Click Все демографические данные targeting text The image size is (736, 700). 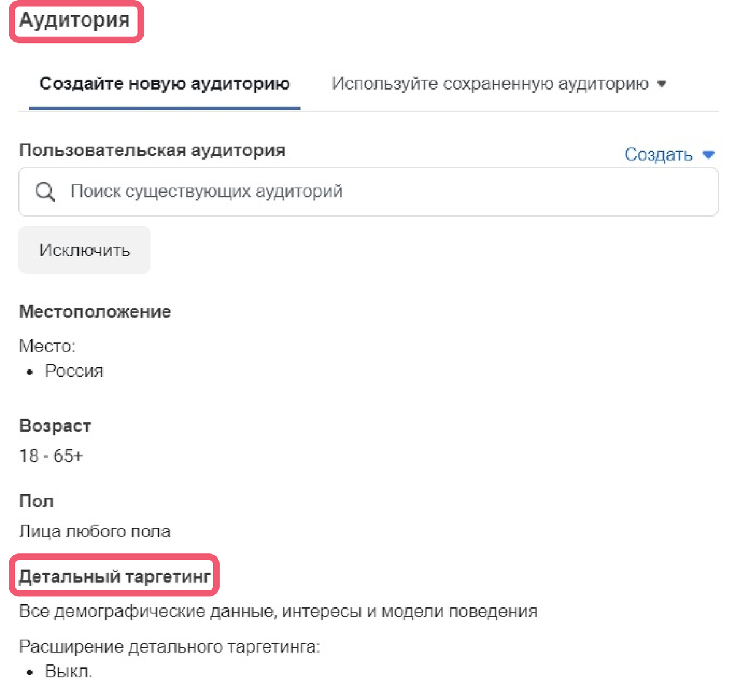point(278,610)
